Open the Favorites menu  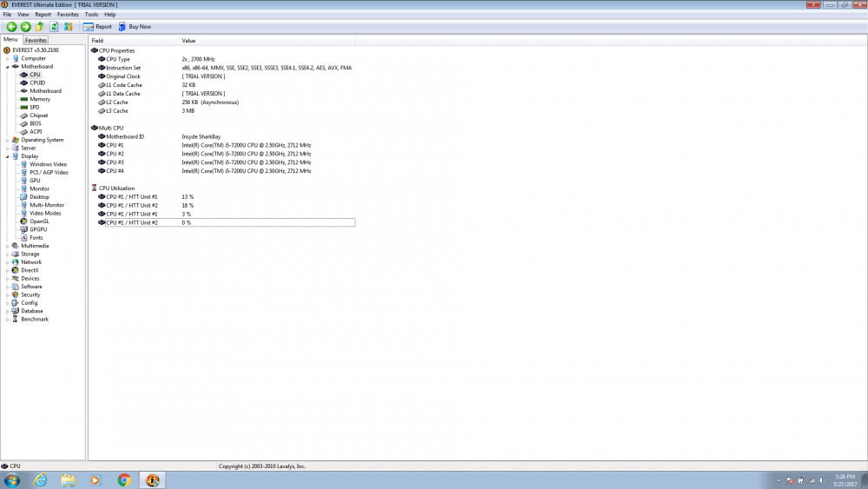[x=68, y=15]
